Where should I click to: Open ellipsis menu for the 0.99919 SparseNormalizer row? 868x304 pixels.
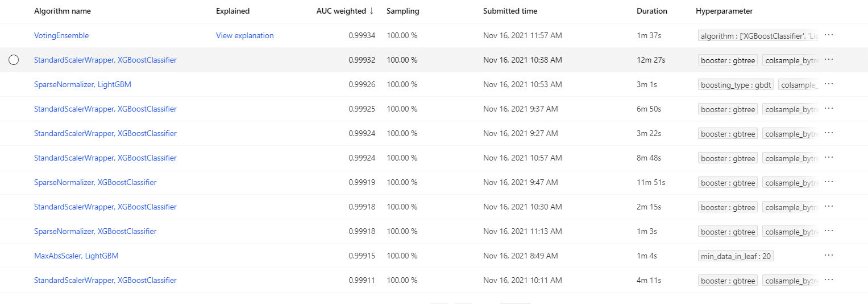tap(829, 182)
